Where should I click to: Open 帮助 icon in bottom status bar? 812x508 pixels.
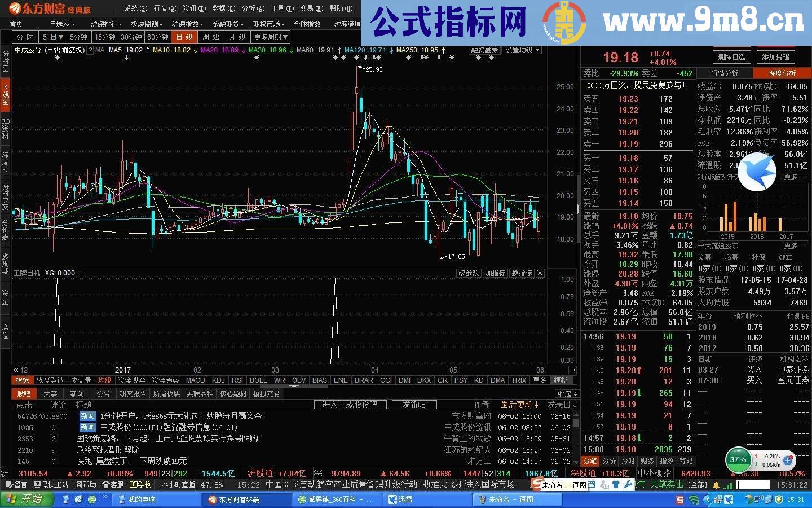(x=86, y=485)
